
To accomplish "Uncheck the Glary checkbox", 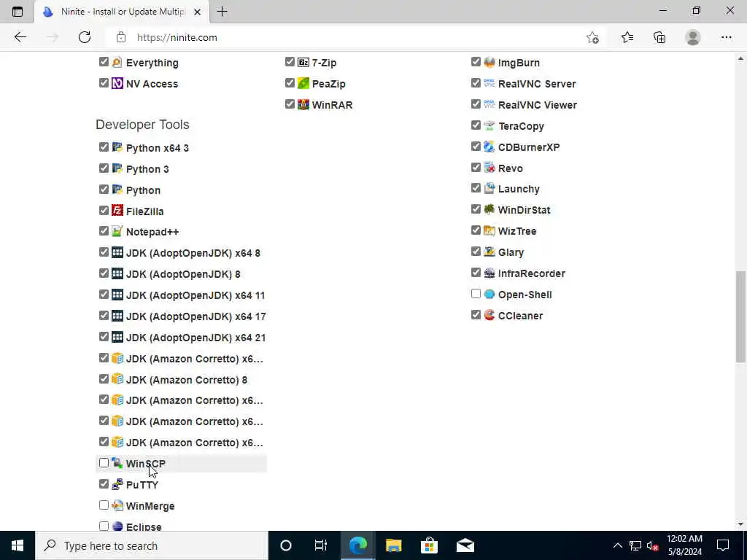I will [x=476, y=252].
